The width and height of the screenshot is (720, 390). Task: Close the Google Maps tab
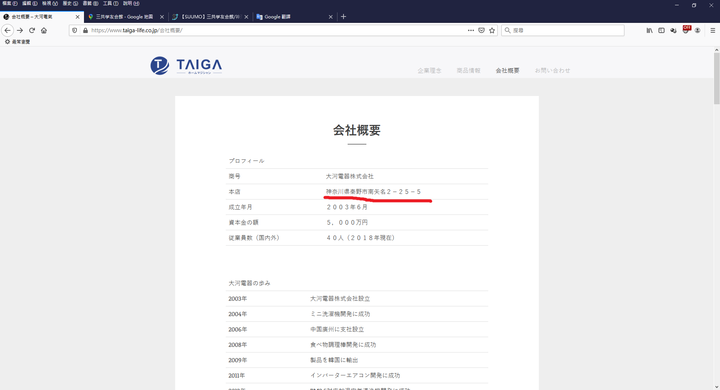[162, 17]
